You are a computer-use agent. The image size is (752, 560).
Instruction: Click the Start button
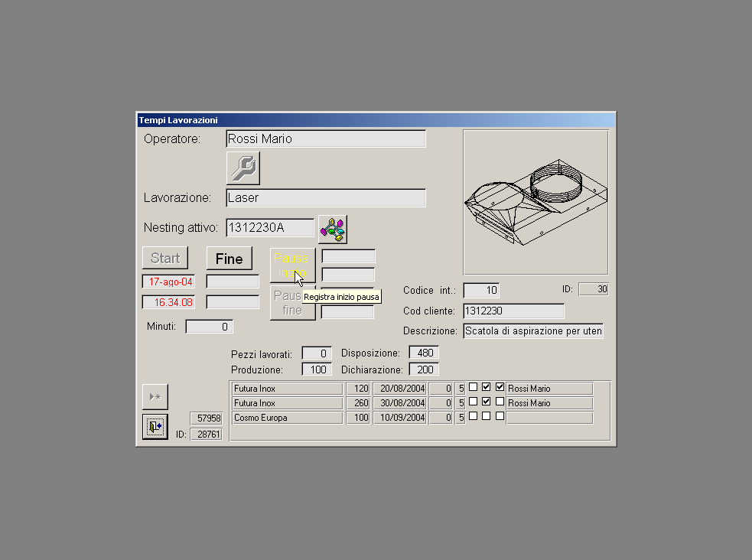(165, 258)
